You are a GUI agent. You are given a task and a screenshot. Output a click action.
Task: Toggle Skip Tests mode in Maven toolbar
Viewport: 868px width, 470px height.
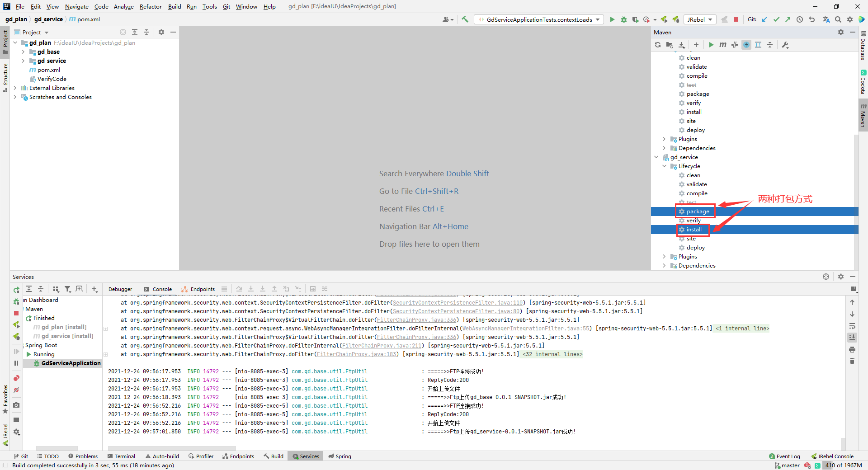point(746,45)
